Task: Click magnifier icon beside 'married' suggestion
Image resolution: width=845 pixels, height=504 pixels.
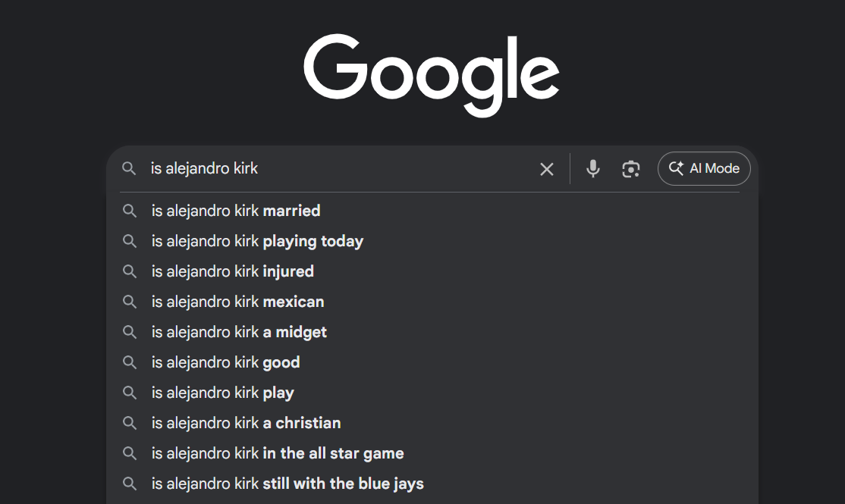Action: tap(130, 211)
